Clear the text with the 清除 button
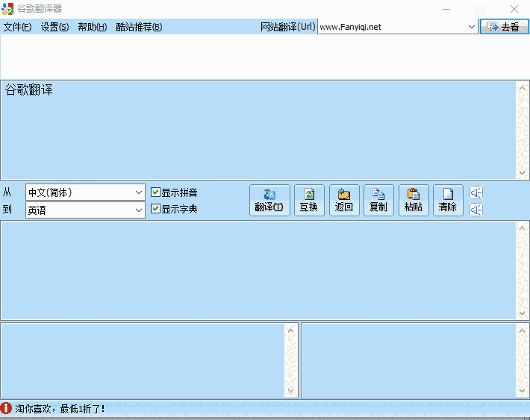 (448, 201)
